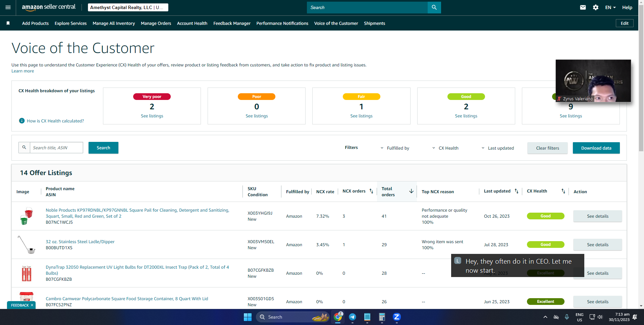The width and height of the screenshot is (644, 325).
Task: Focus the top header Search field
Action: (x=367, y=7)
